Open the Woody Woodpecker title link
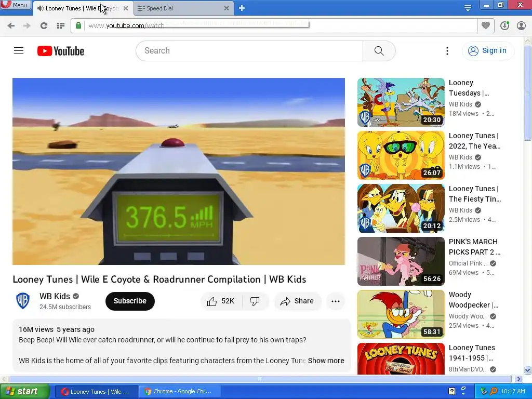Viewport: 532px width, 399px height. (473, 300)
